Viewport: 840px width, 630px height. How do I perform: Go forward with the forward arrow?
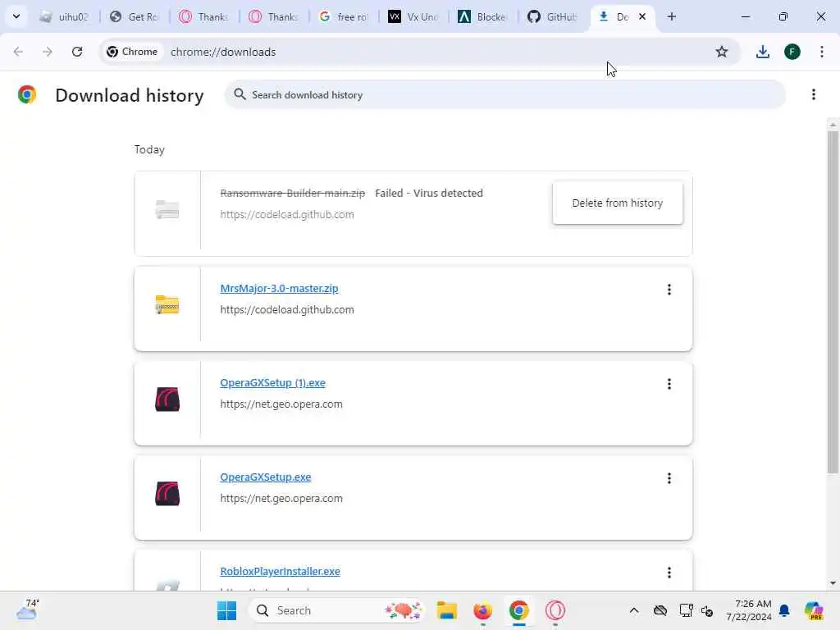[x=48, y=52]
